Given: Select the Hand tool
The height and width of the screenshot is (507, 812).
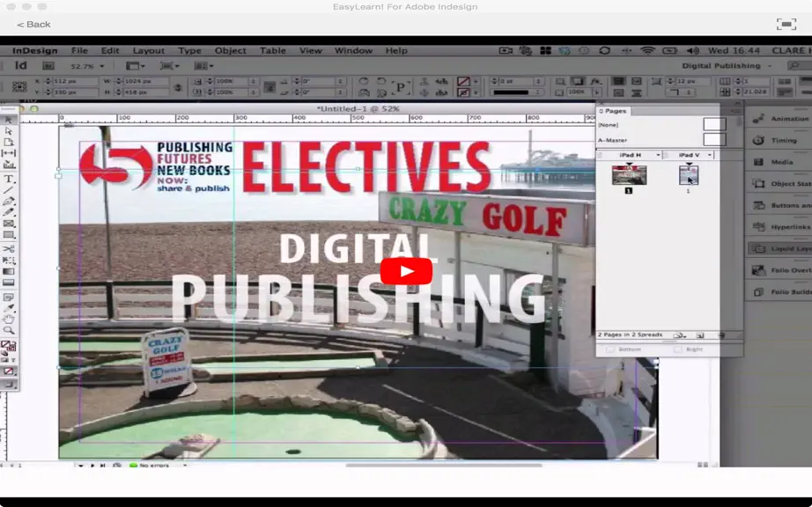Looking at the screenshot, I should coord(8,320).
